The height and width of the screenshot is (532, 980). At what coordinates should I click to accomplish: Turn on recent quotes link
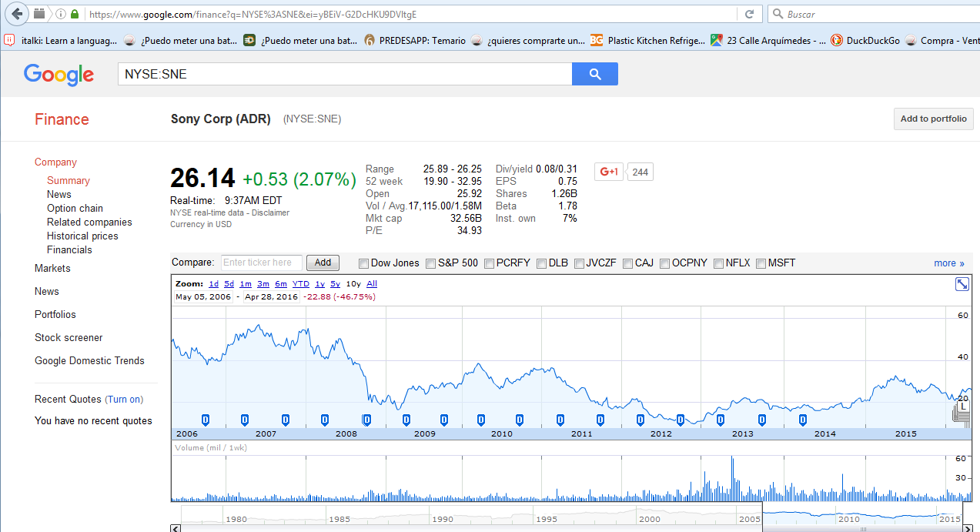pyautogui.click(x=124, y=400)
